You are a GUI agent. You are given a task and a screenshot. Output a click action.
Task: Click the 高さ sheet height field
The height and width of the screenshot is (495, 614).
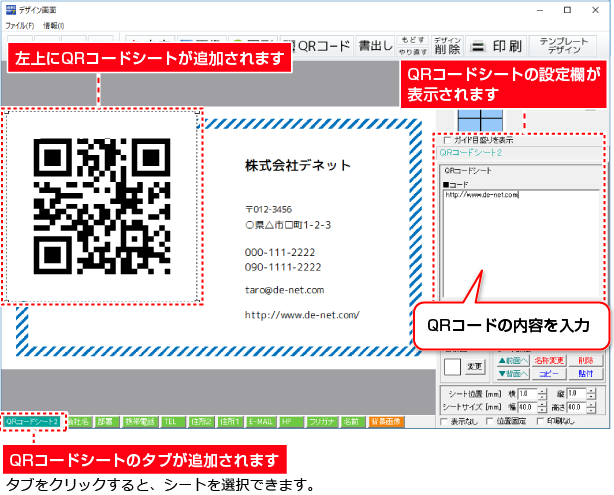pyautogui.click(x=576, y=407)
